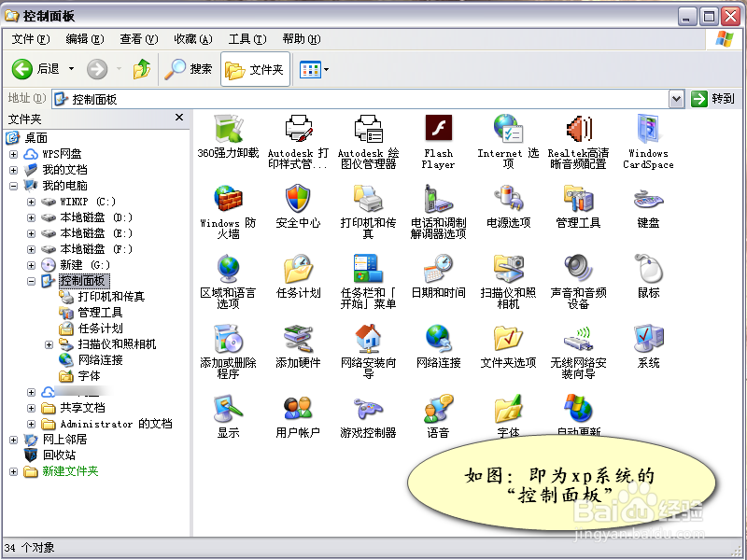Open Realtek高清晰音频配置 icon
This screenshot has width=747, height=560.
pos(578,129)
